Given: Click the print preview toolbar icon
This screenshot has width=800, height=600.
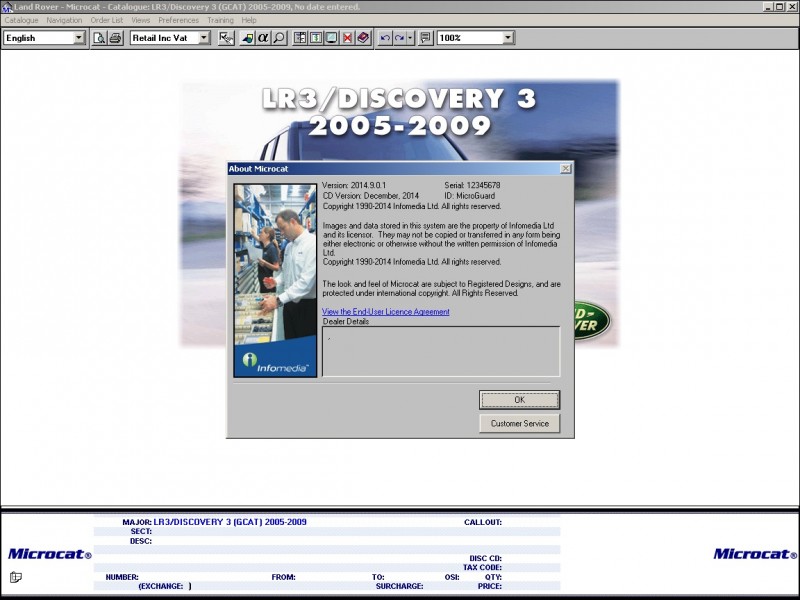Looking at the screenshot, I should [x=99, y=38].
